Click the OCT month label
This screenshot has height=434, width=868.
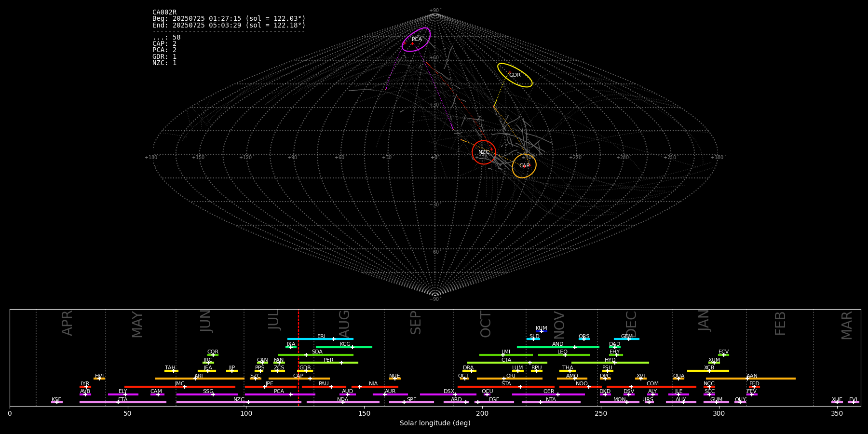(x=486, y=324)
